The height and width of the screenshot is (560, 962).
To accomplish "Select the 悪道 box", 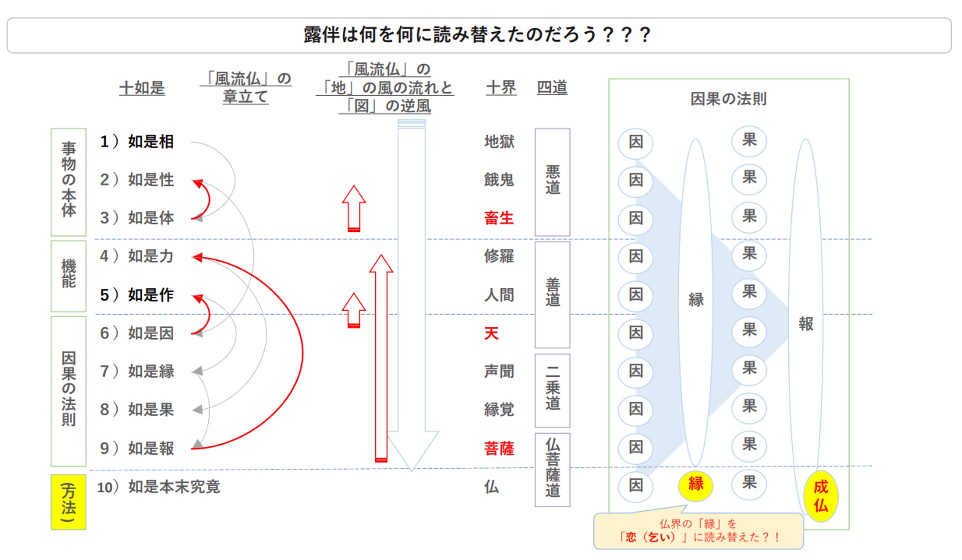I will click(552, 182).
